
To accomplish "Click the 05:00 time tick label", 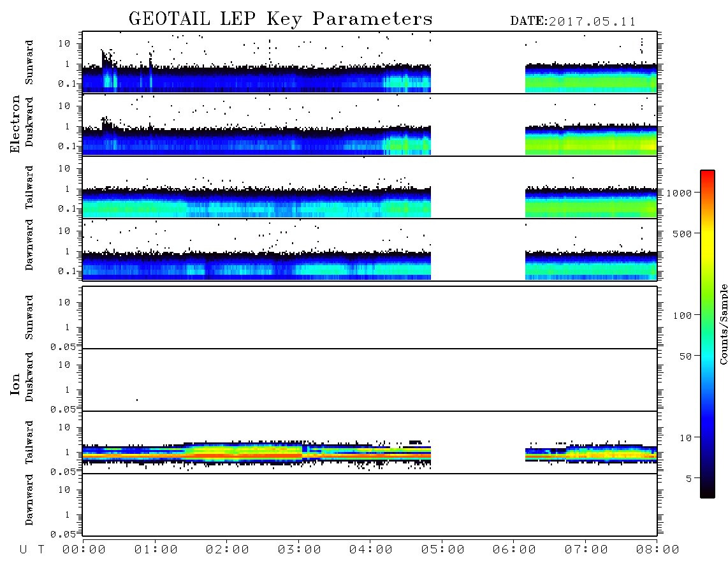I will 443,550.
